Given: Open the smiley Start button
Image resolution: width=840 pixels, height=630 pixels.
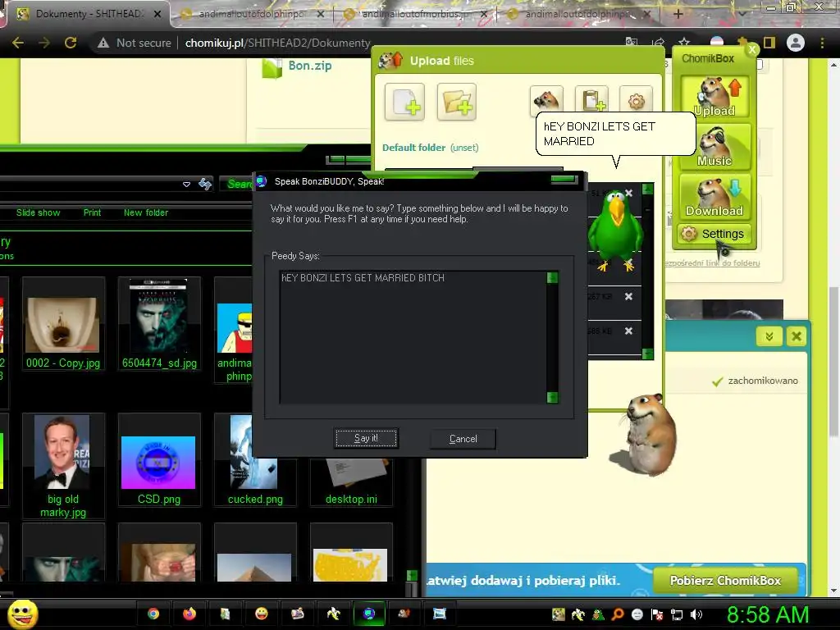Looking at the screenshot, I should [22, 614].
